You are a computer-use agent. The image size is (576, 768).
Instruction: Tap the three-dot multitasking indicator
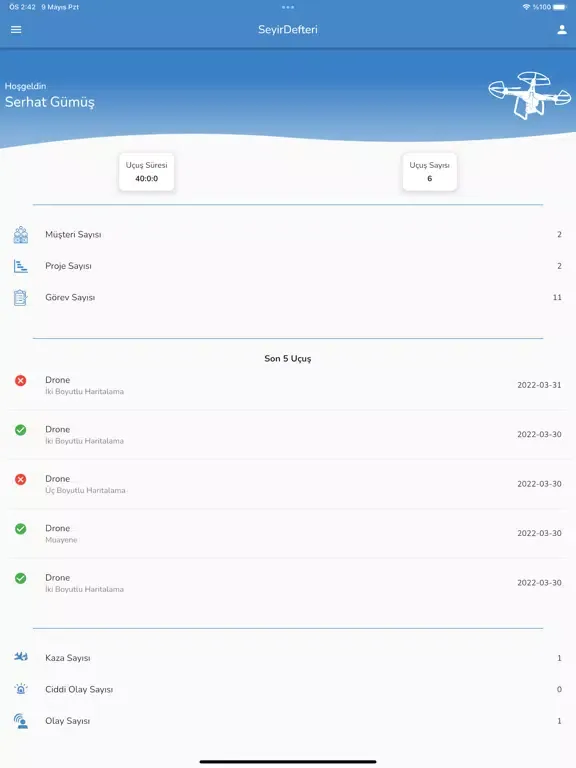click(288, 7)
